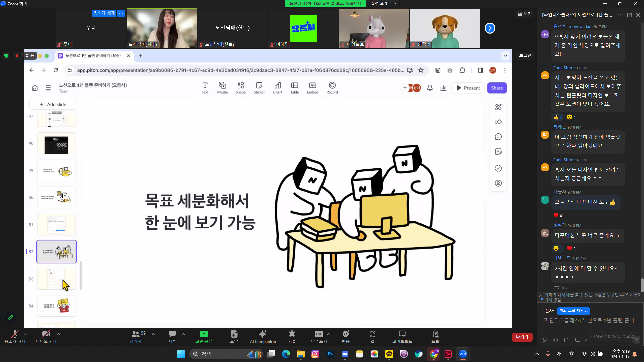Go to Pitch home icon
The width and height of the screenshot is (644, 362).
click(35, 88)
